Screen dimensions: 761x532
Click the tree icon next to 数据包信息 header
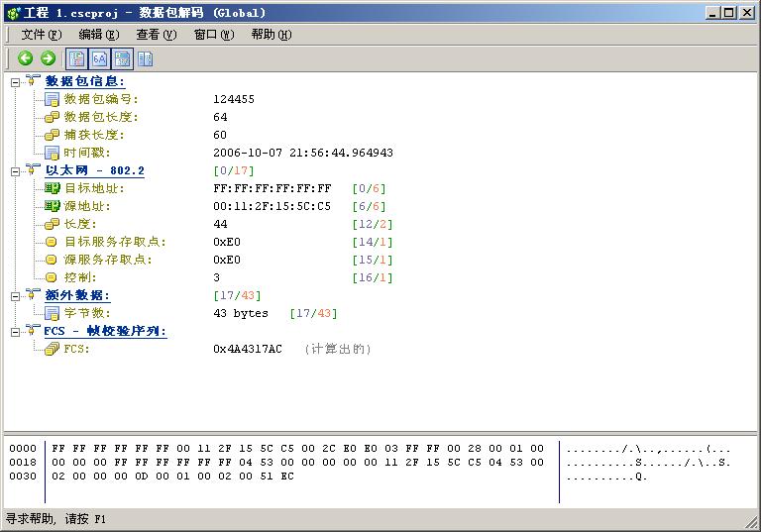[x=33, y=80]
